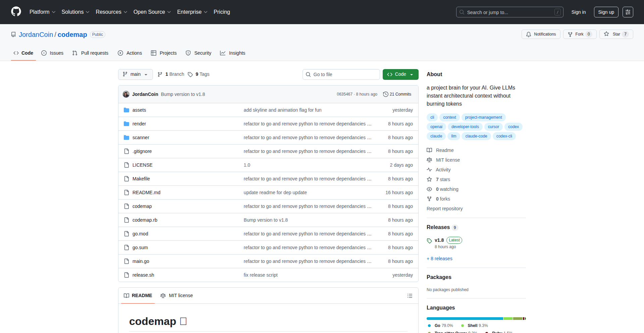Viewport: 644px width, 333px height.
Task: Switch to the Pull requests tab
Action: tap(90, 53)
